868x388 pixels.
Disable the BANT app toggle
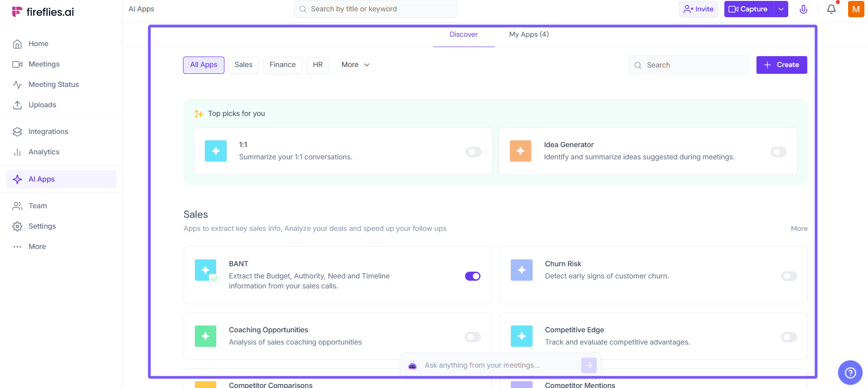pos(473,276)
